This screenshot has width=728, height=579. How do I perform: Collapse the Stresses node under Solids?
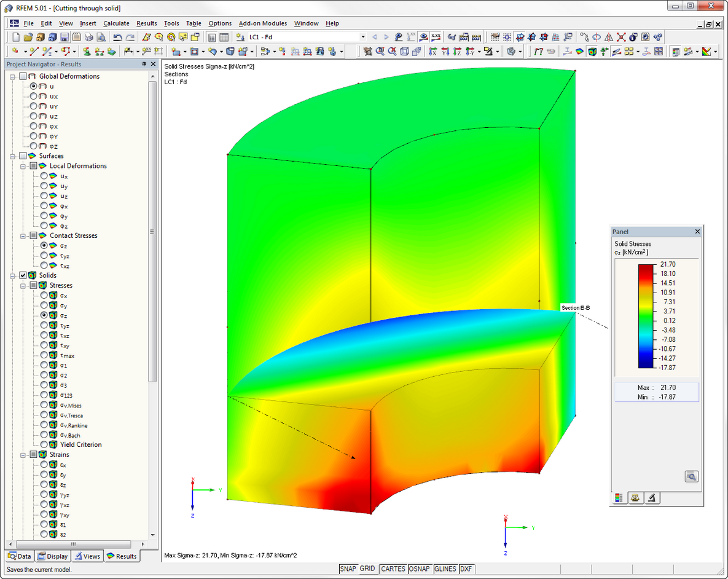point(23,285)
